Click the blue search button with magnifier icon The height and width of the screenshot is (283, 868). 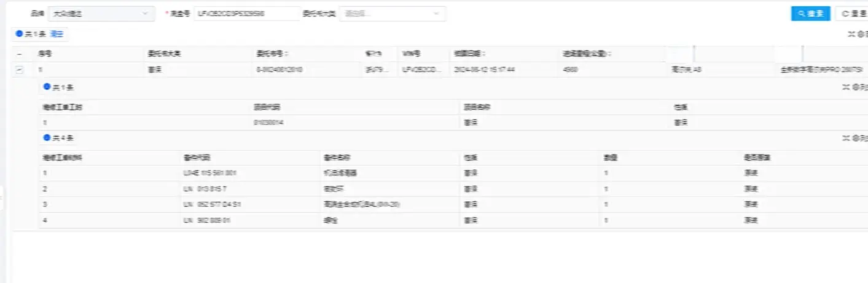click(x=810, y=14)
